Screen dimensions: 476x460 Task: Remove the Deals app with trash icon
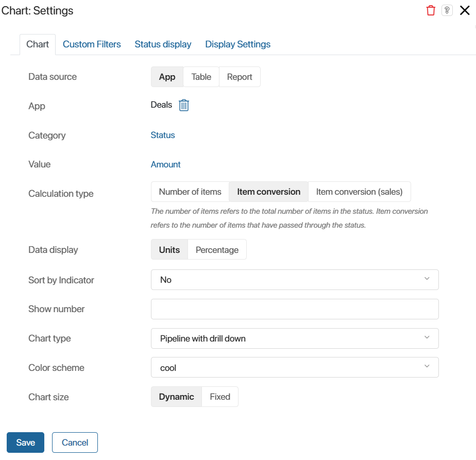(184, 105)
